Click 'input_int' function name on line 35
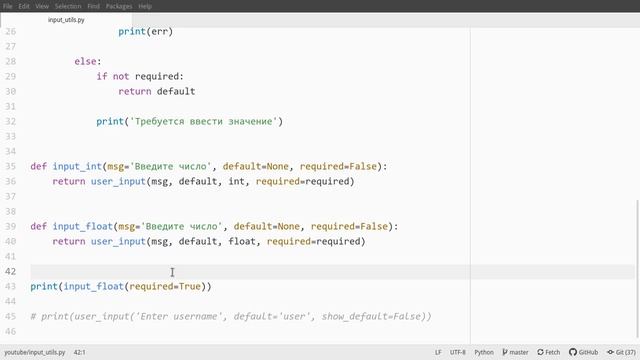 [x=77, y=166]
